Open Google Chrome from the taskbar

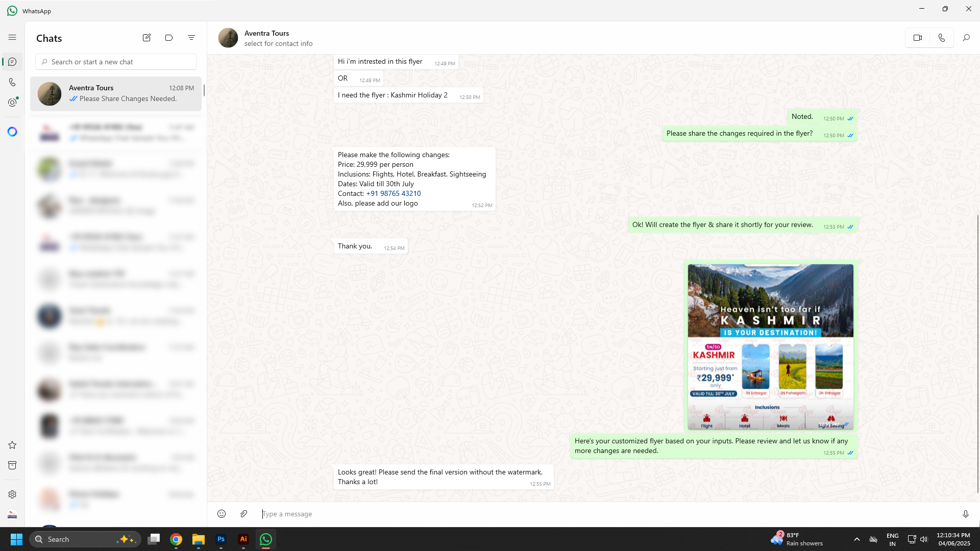click(x=176, y=539)
